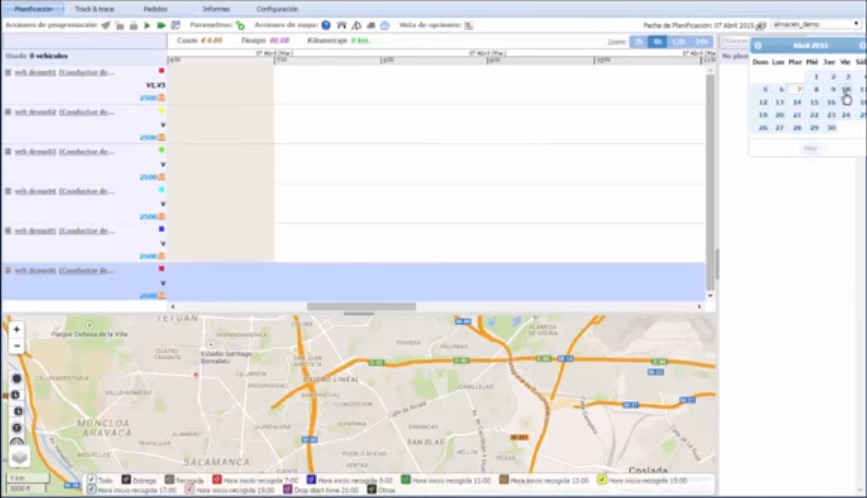This screenshot has width=867, height=498.
Task: Toggle the Entrega legend checkbox
Action: [x=126, y=481]
